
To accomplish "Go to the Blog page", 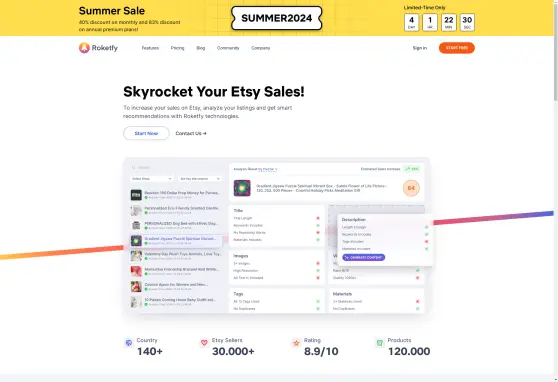I will coord(201,48).
